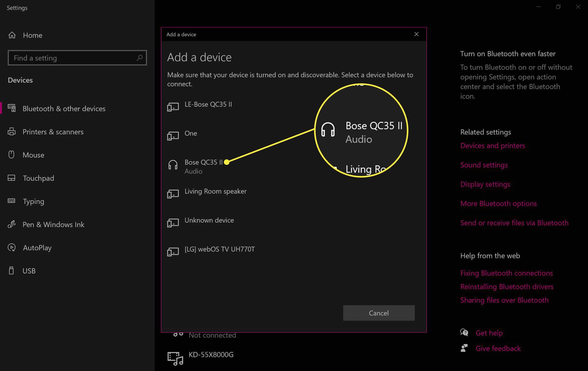The width and height of the screenshot is (588, 371).
Task: Click the device icon beside Unknown device
Action: click(173, 223)
